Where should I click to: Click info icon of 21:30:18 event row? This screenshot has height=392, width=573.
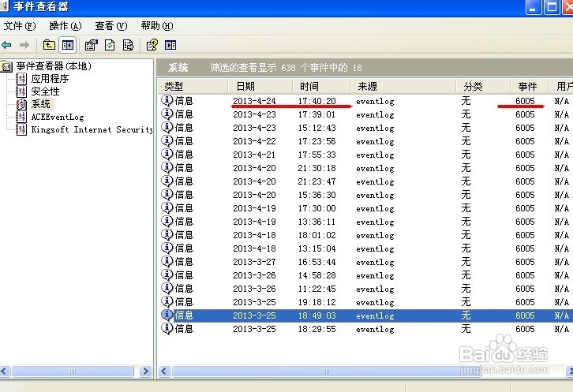click(167, 168)
